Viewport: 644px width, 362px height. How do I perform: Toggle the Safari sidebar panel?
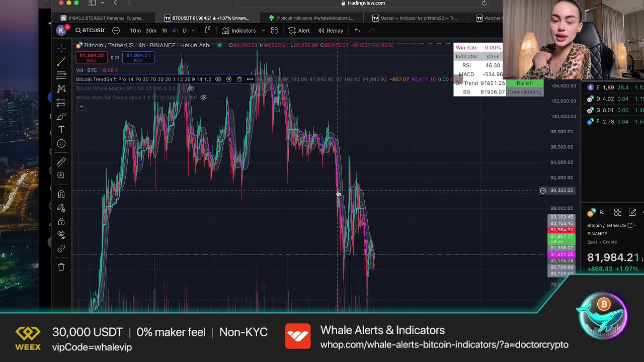92,3
